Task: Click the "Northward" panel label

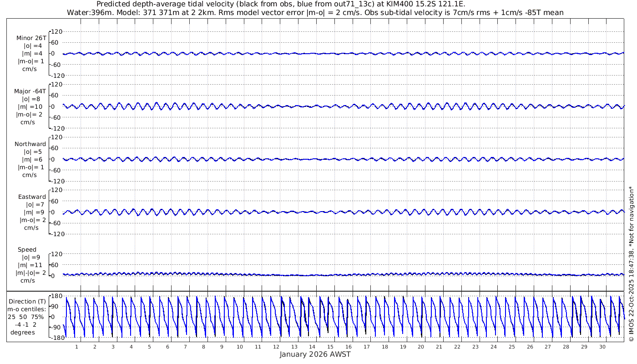Action: tap(30, 144)
